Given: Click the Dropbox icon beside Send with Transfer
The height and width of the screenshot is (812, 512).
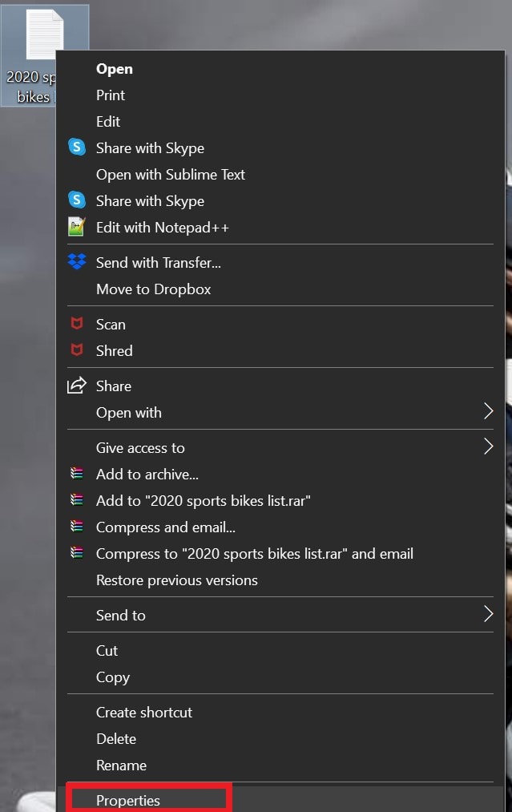Looking at the screenshot, I should point(77,261).
